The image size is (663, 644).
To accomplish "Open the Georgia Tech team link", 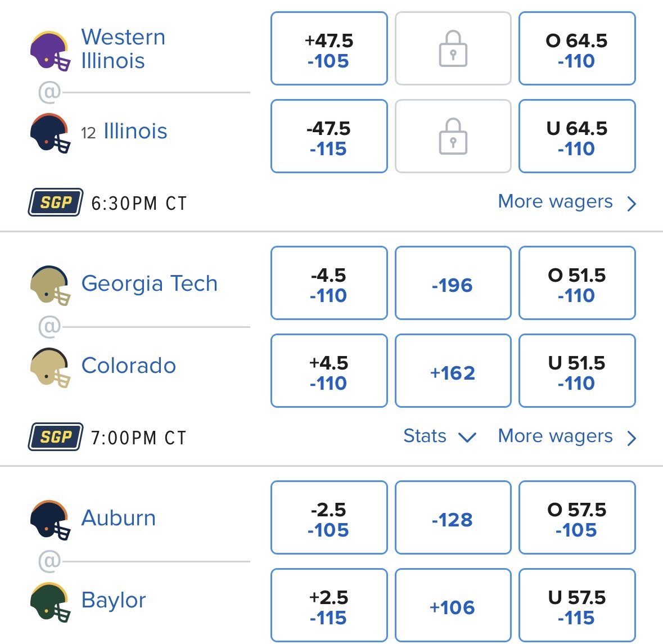I will coord(149,283).
